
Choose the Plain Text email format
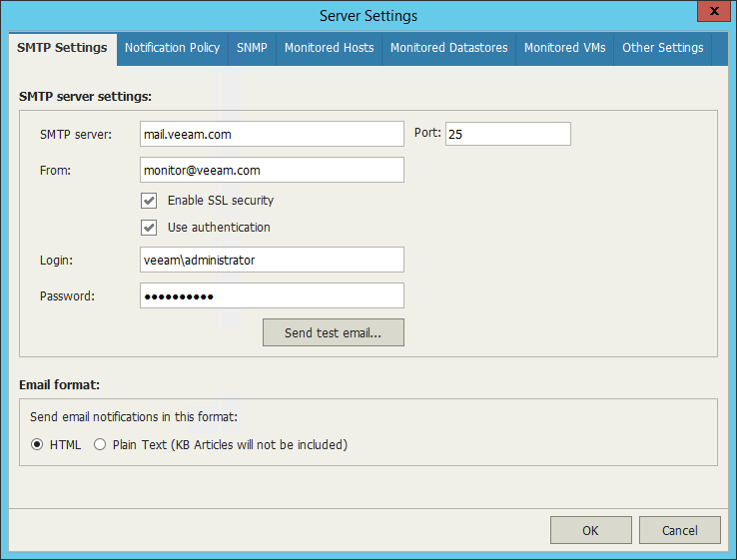[x=100, y=445]
